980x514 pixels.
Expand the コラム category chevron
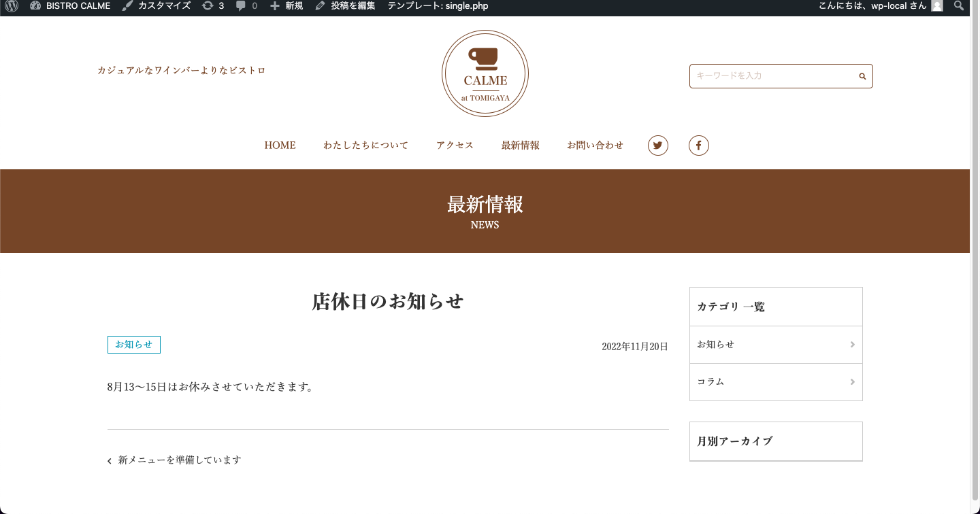coord(852,382)
